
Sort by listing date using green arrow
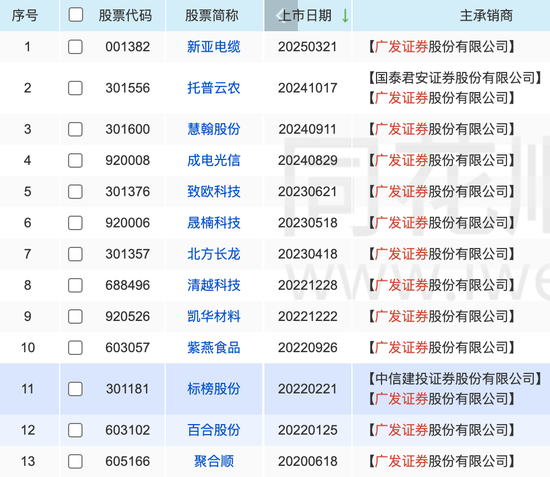(x=345, y=15)
